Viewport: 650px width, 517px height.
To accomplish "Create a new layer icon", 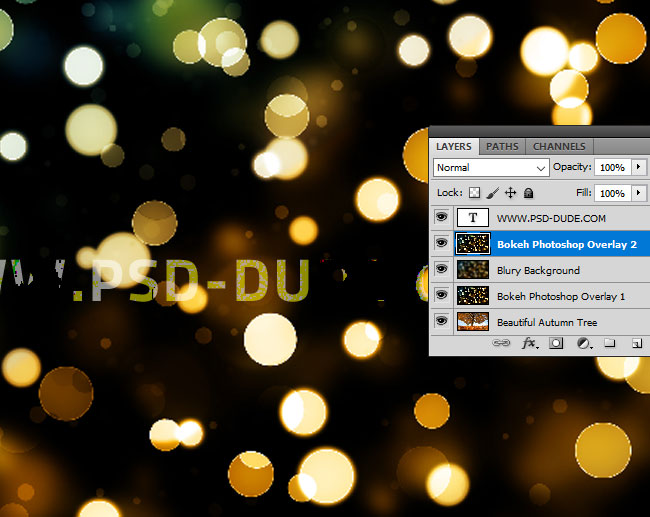I will 637,343.
